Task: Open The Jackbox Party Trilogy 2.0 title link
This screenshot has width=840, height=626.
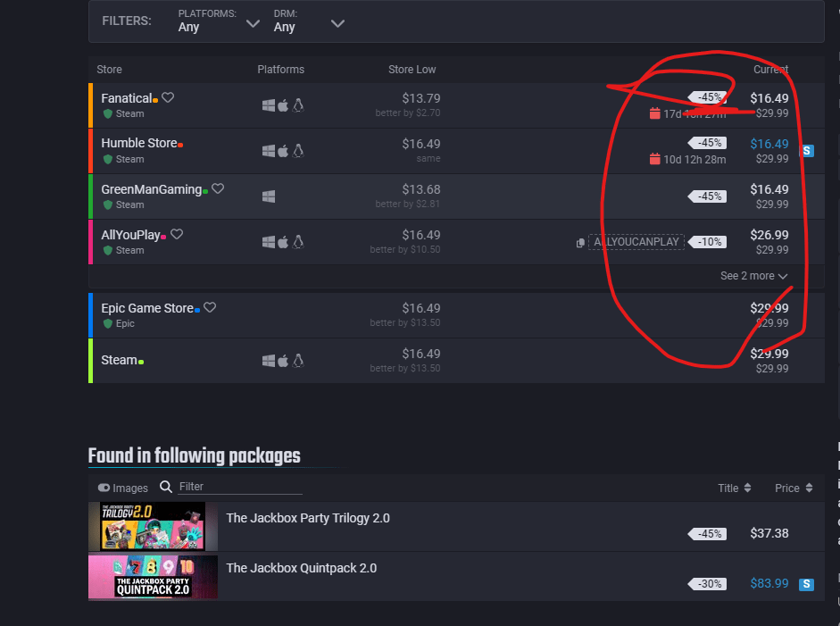Action: (308, 518)
